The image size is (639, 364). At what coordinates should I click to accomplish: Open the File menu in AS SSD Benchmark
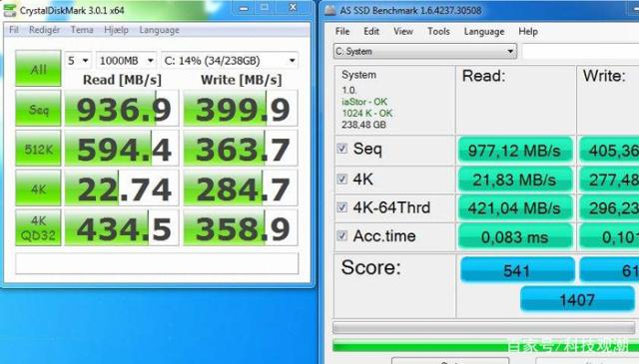coord(342,31)
